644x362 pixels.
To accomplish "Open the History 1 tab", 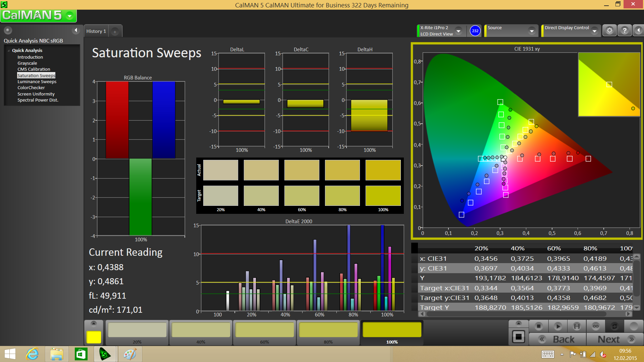I will (96, 31).
